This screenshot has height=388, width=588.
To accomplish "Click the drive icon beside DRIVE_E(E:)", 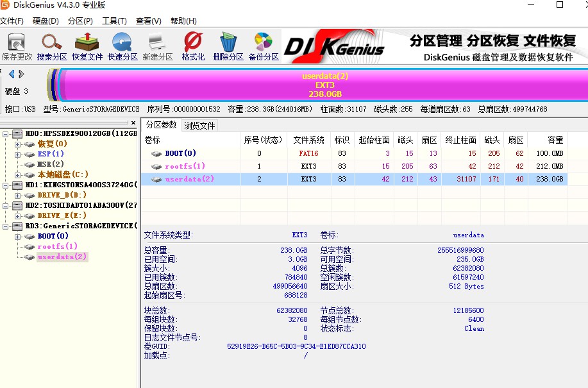I will pos(29,216).
